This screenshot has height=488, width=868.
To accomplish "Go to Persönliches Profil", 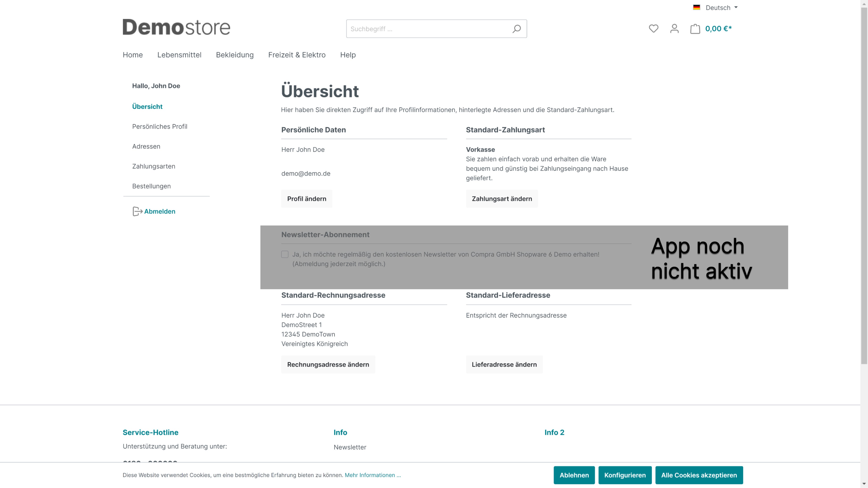I will click(160, 126).
